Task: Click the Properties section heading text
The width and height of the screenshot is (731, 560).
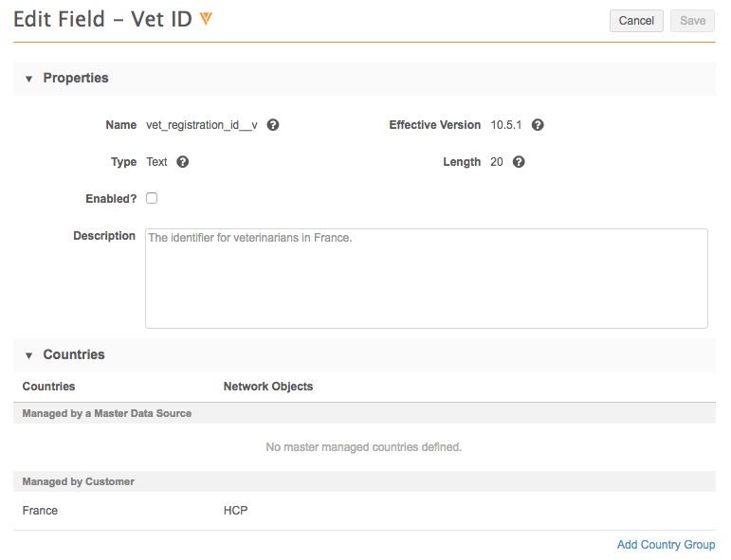Action: [x=76, y=79]
